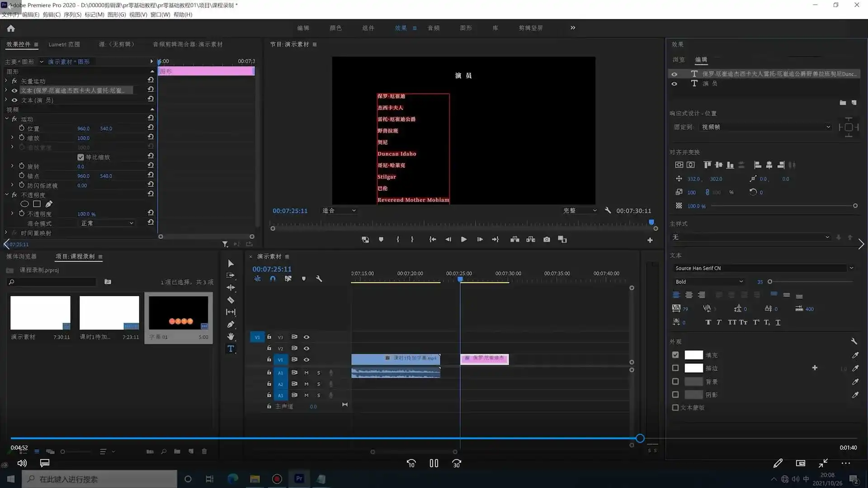Toggle V2 track output eye
The height and width of the screenshot is (488, 868).
(307, 348)
